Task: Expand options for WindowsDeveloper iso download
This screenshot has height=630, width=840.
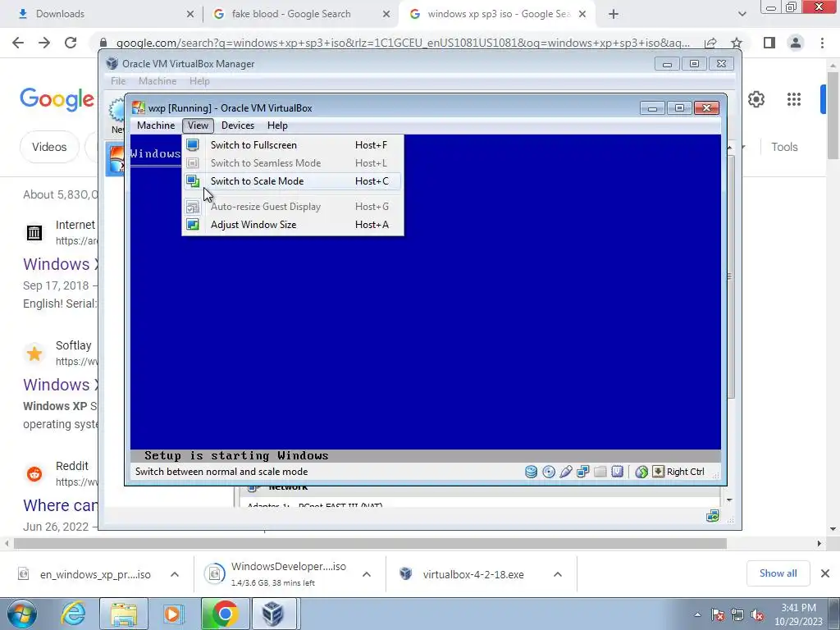Action: coord(367,574)
